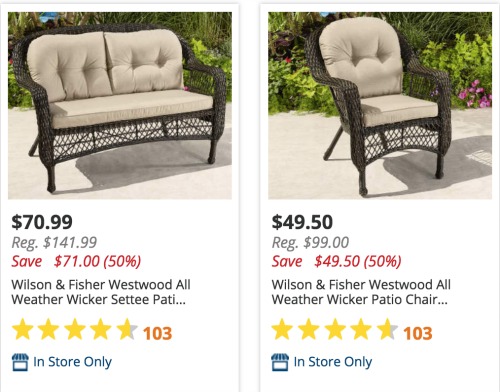Screen dimensions: 500x392
Task: Open Wilson & Fisher Wicker Patio Chair link
Action: pos(361,292)
